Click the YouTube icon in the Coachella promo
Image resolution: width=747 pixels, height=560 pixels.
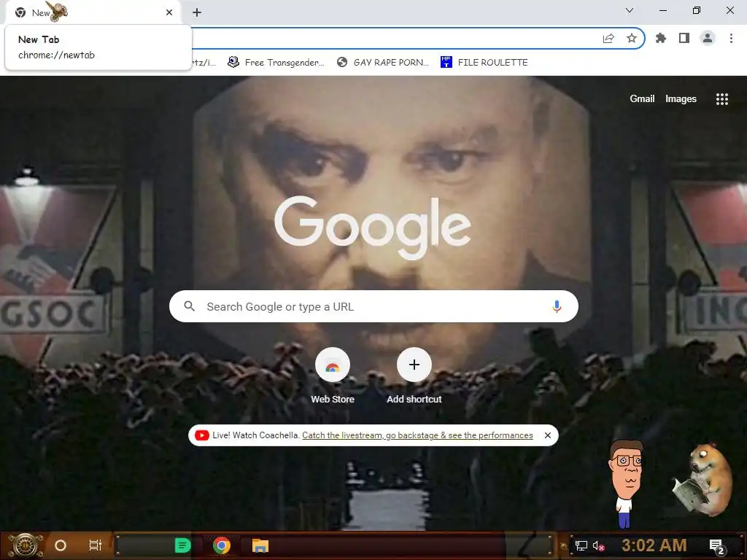tap(201, 435)
